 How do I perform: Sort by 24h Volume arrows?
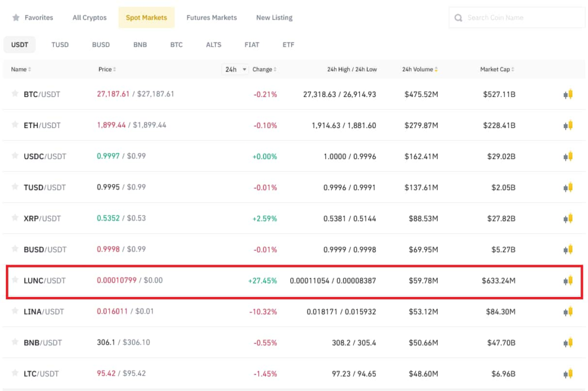point(436,69)
